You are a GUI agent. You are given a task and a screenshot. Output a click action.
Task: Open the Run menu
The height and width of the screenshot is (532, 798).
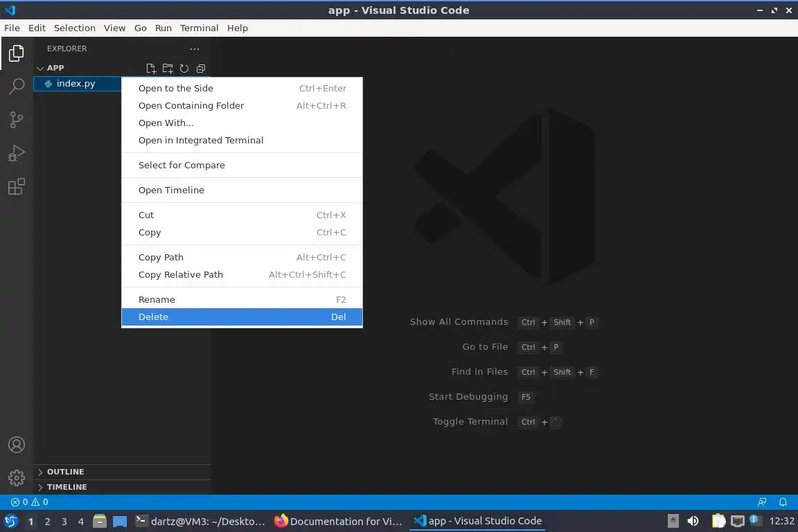coord(163,28)
